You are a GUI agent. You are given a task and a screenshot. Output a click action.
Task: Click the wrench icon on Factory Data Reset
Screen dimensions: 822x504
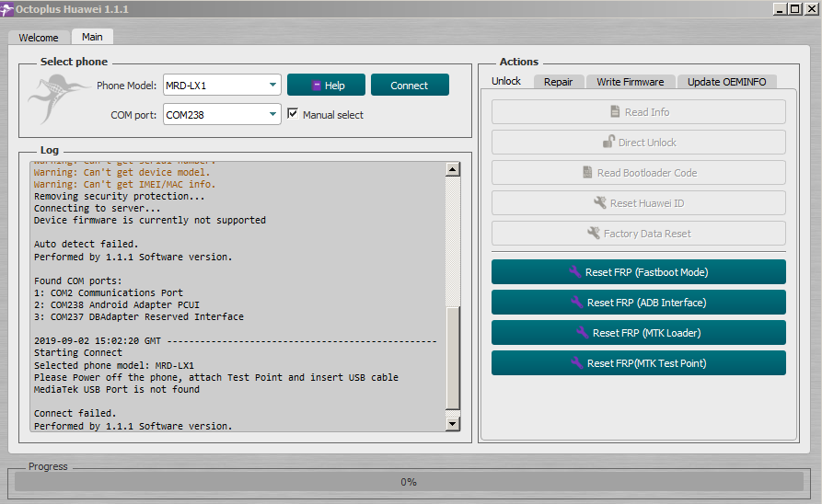click(594, 233)
